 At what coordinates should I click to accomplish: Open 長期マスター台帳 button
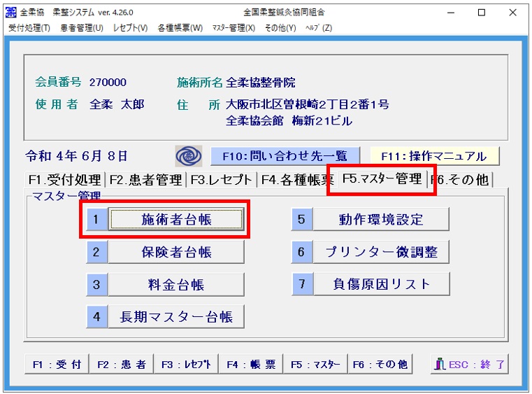tap(176, 317)
